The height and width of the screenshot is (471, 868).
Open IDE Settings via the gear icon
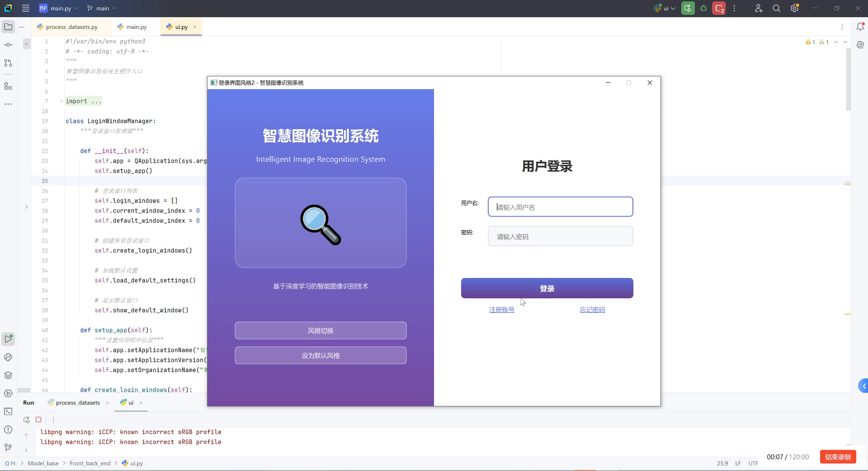[x=795, y=8]
